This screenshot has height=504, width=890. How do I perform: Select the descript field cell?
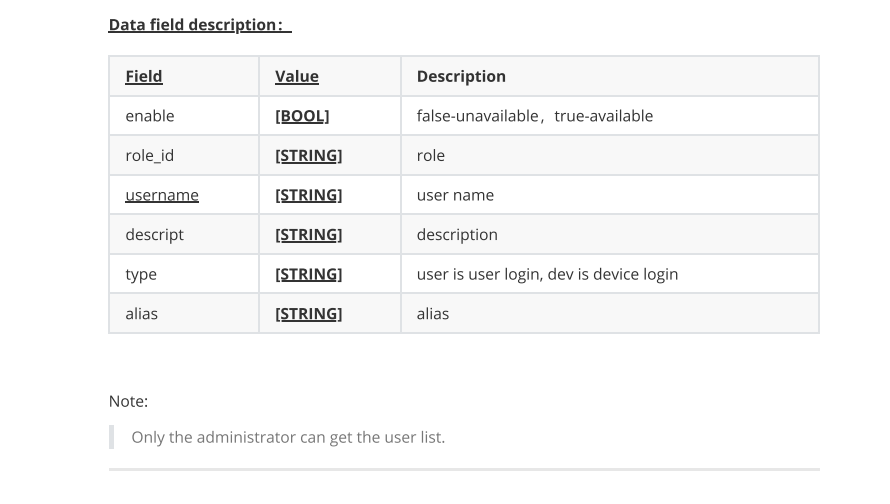pyautogui.click(x=184, y=234)
